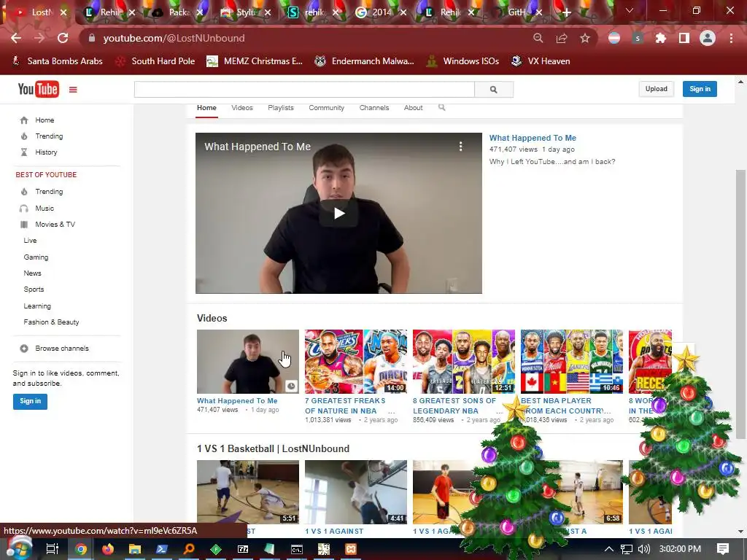Switch to the Videos channel tab
This screenshot has height=560, width=747.
tap(242, 108)
